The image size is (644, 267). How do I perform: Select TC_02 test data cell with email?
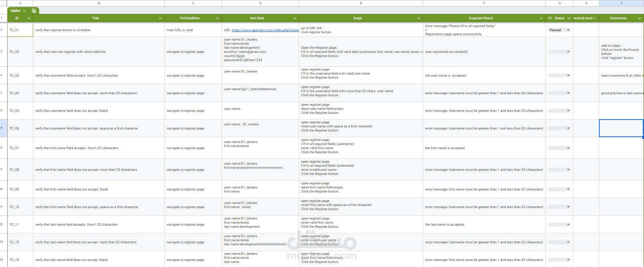click(260, 52)
